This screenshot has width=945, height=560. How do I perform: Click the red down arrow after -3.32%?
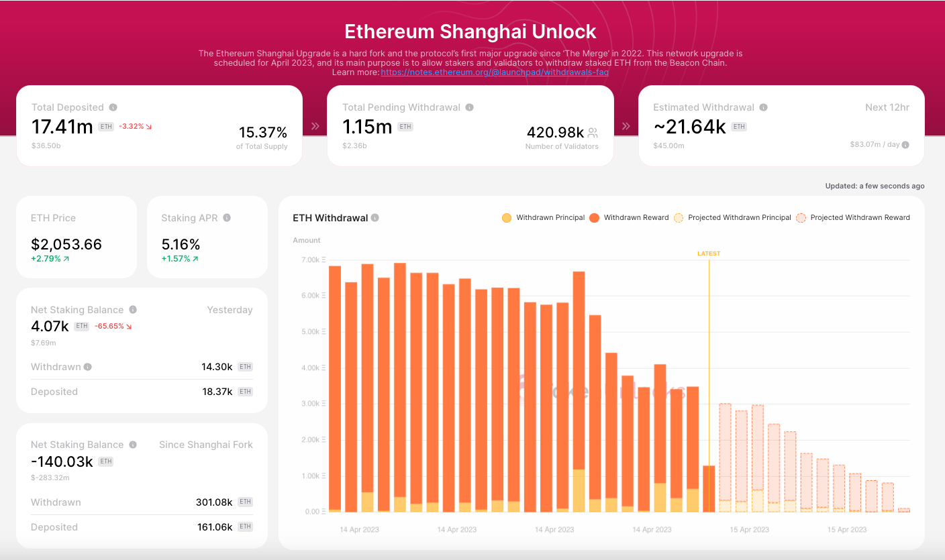pyautogui.click(x=148, y=127)
